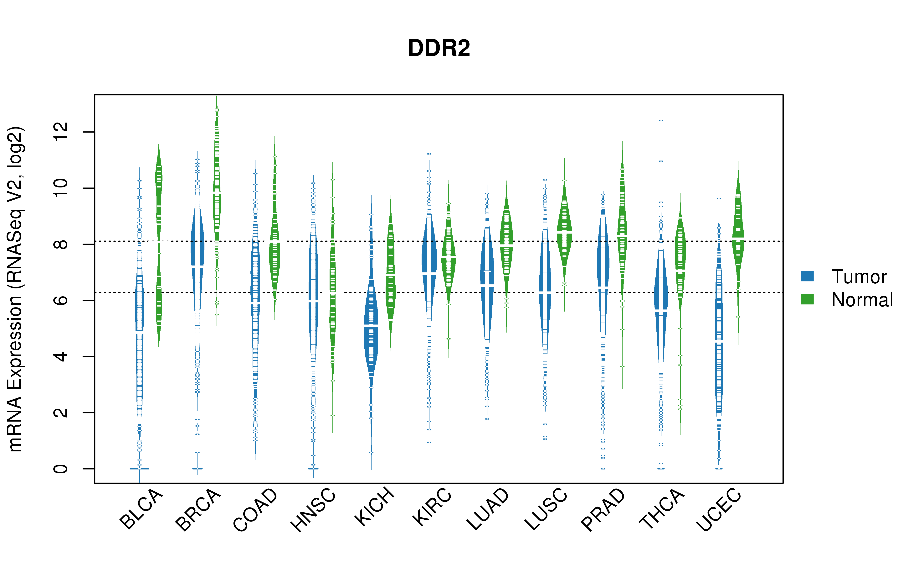Click the COAD x-axis label
This screenshot has height=578, width=924.
pyautogui.click(x=255, y=510)
